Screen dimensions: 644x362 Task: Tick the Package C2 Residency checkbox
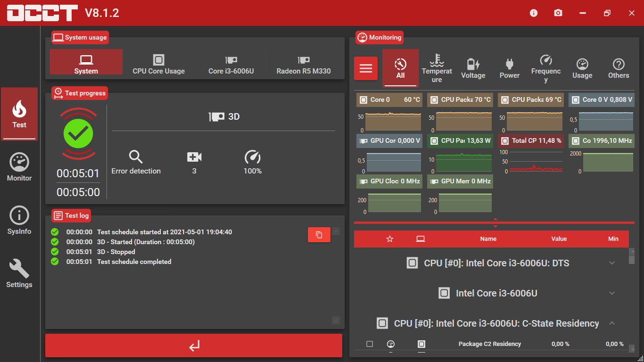point(370,344)
